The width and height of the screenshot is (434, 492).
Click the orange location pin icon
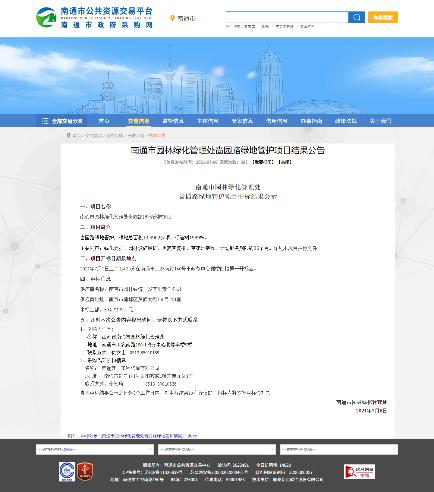172,18
